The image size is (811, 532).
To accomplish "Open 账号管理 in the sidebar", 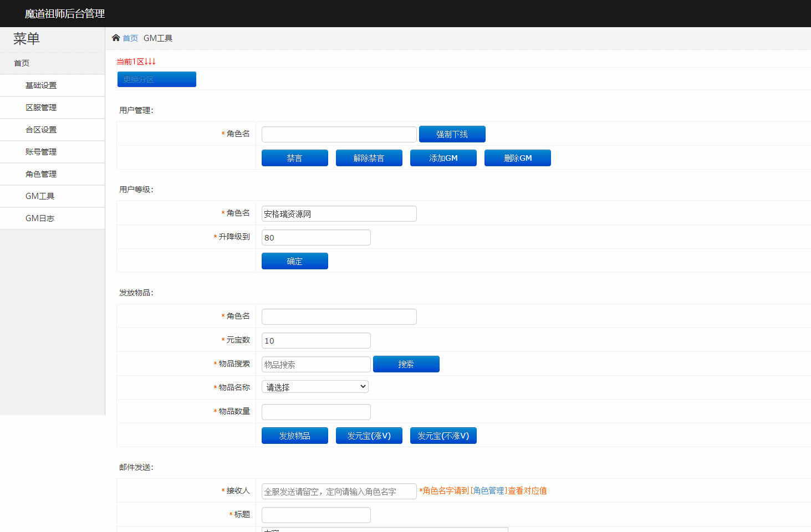I will click(41, 151).
